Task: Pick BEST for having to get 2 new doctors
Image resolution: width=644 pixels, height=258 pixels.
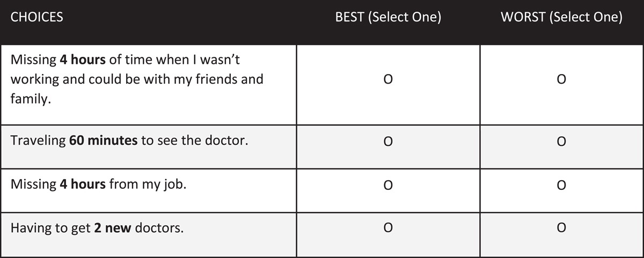Action: click(388, 228)
